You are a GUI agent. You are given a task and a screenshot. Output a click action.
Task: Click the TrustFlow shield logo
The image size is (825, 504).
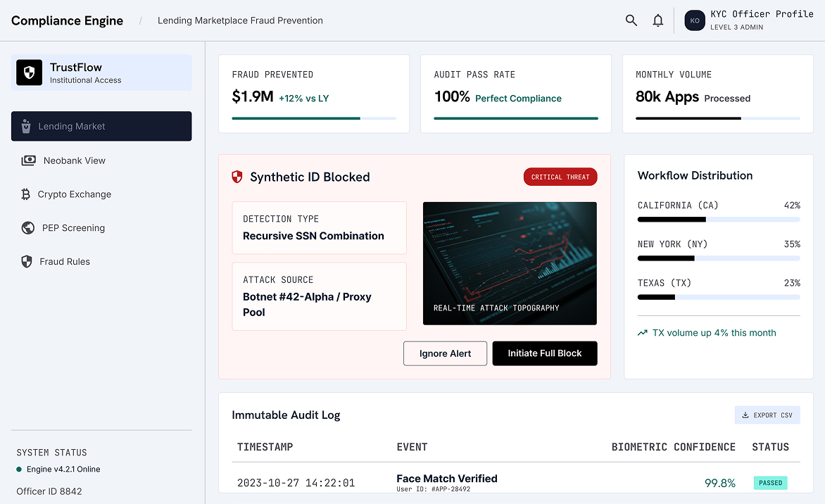(29, 73)
